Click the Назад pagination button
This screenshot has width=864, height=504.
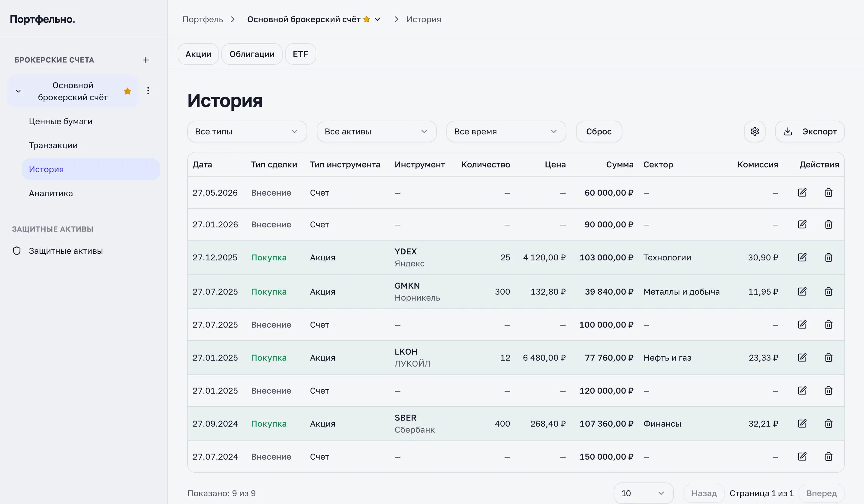[x=704, y=493]
